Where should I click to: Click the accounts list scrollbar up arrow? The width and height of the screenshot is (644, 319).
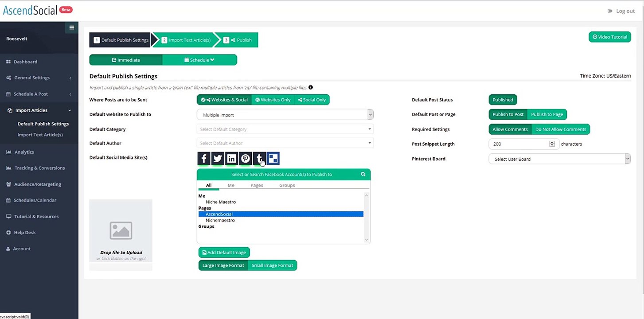click(367, 195)
